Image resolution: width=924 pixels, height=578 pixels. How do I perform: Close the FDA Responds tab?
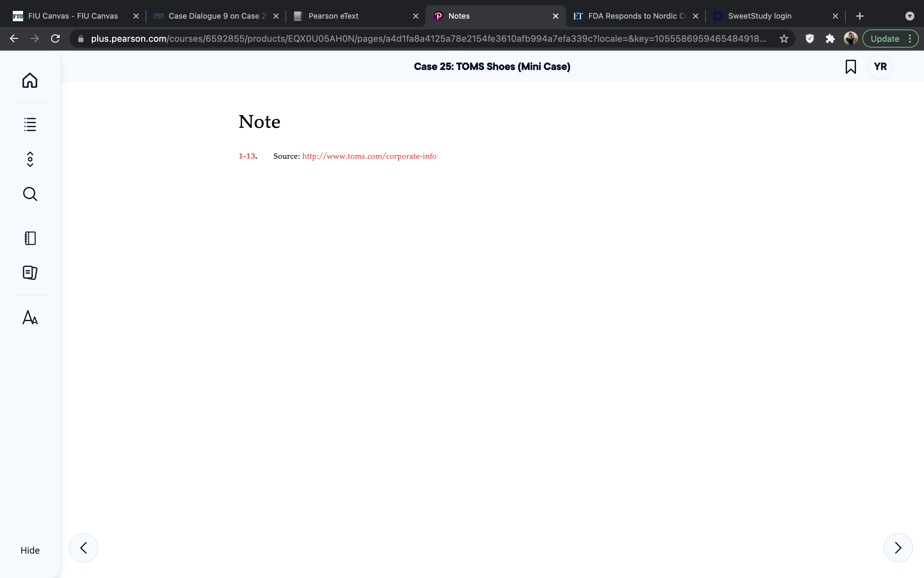click(x=696, y=16)
